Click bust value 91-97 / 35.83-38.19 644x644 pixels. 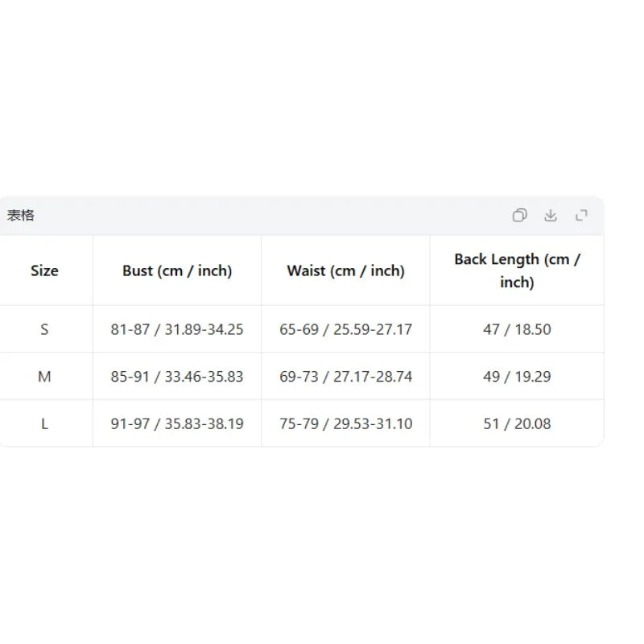(177, 424)
